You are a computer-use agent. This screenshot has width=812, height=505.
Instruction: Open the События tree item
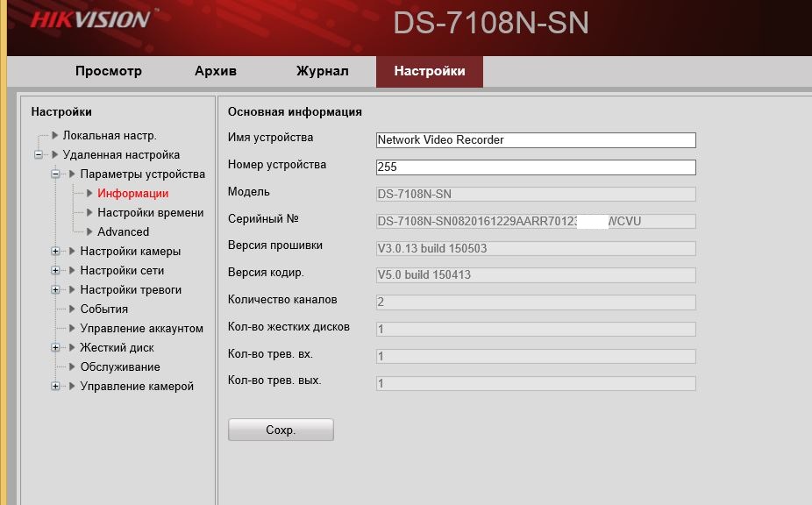tap(104, 309)
